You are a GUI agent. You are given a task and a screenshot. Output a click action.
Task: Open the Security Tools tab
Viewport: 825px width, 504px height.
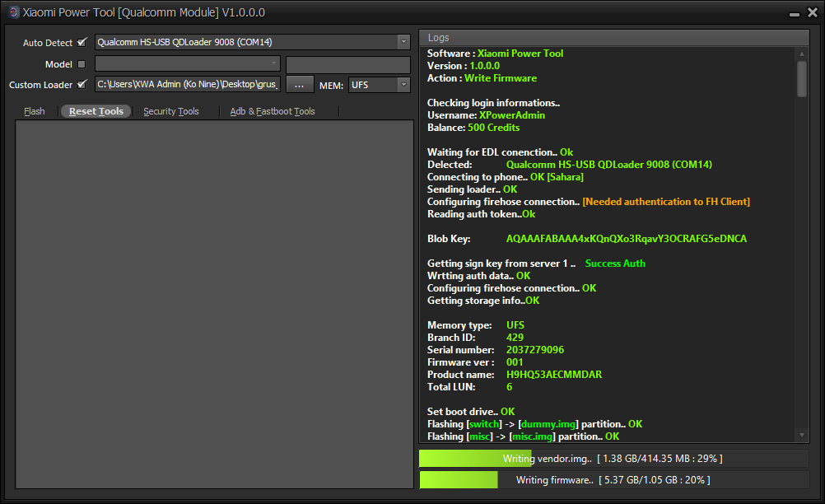[x=171, y=111]
